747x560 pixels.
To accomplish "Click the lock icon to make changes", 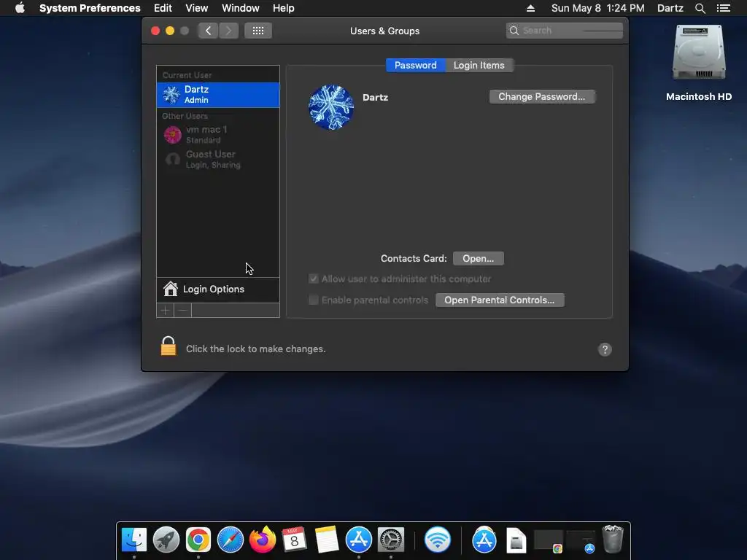I will (169, 346).
